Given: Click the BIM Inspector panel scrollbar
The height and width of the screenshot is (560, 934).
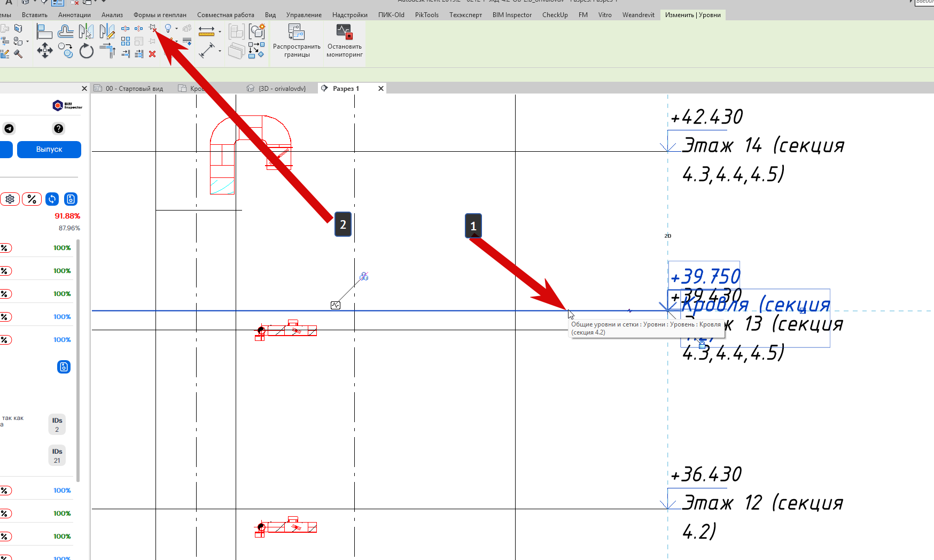Looking at the screenshot, I should (79, 361).
